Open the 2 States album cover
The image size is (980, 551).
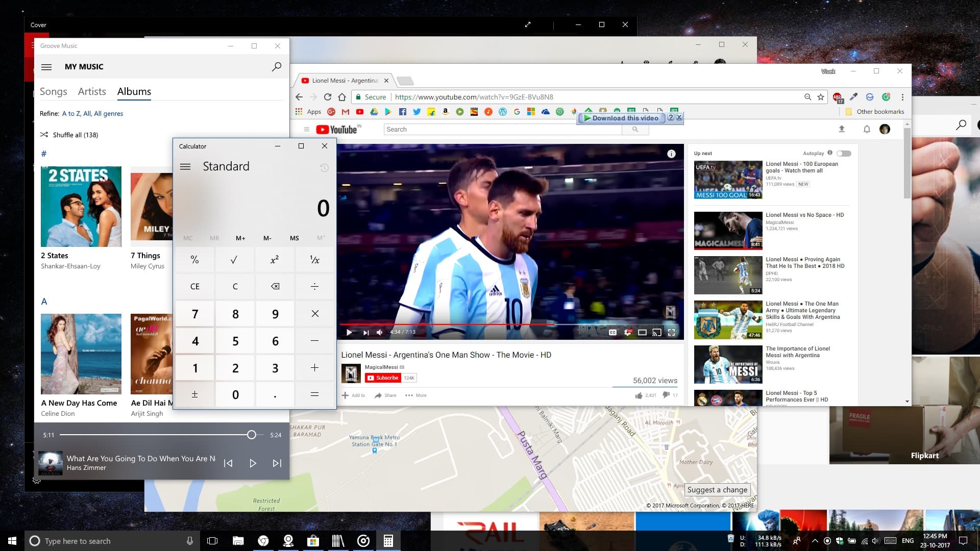(x=81, y=207)
